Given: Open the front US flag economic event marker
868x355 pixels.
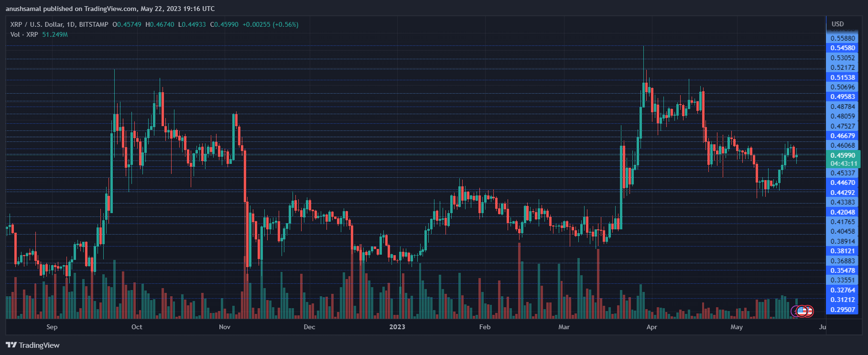Looking at the screenshot, I should tap(802, 311).
